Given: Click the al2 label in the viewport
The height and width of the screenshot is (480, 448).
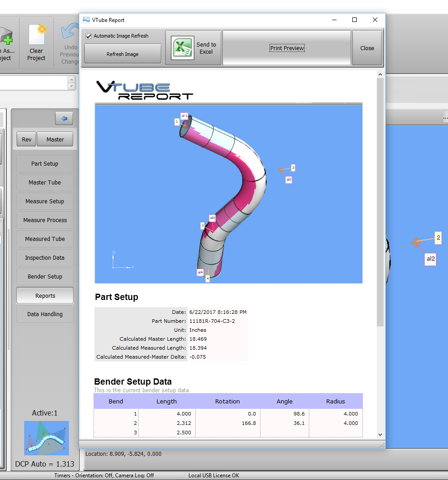Looking at the screenshot, I should point(430,259).
